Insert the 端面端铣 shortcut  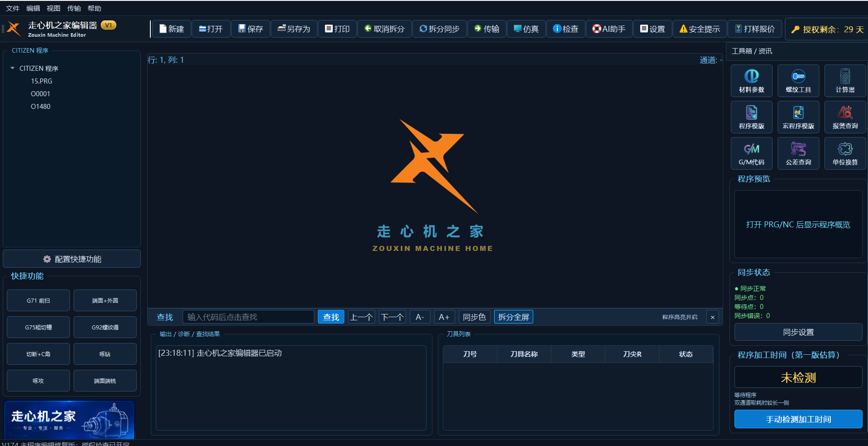105,381
